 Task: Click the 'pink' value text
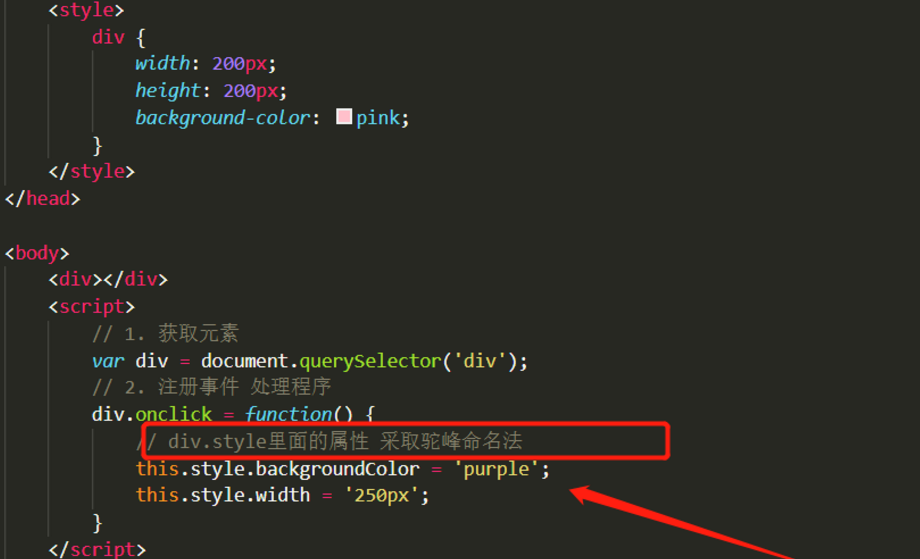point(377,118)
